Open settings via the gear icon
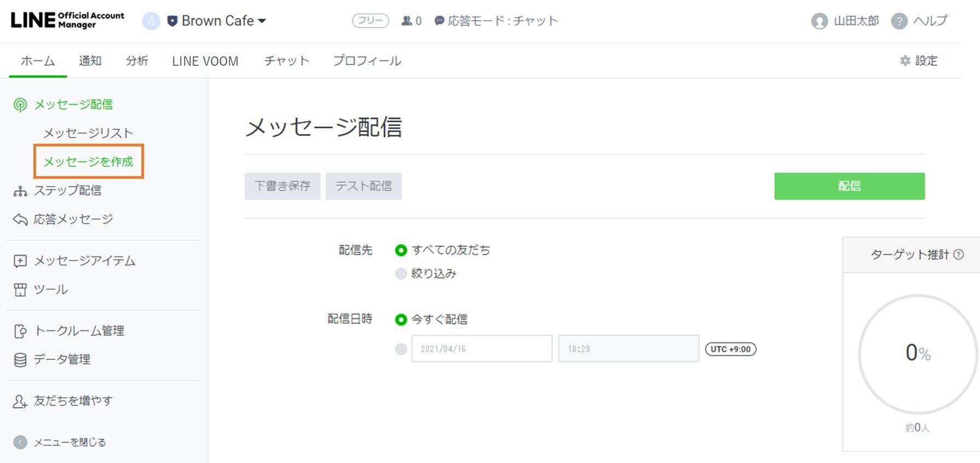Image resolution: width=980 pixels, height=463 pixels. (905, 61)
